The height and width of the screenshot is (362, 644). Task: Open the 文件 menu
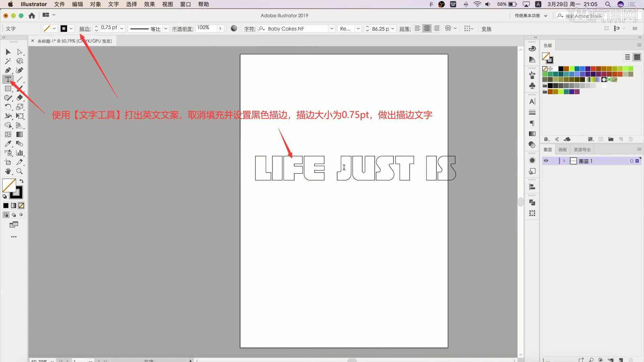click(x=59, y=4)
